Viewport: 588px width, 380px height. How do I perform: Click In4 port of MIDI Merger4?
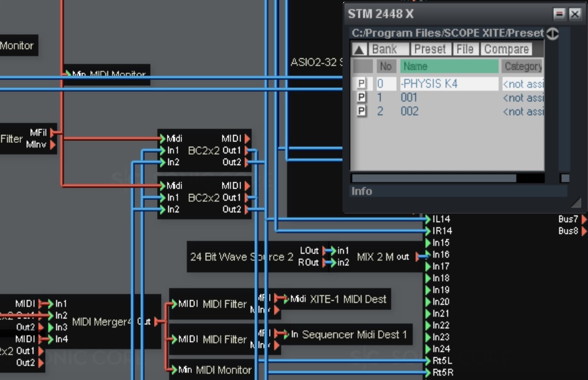[x=50, y=339]
